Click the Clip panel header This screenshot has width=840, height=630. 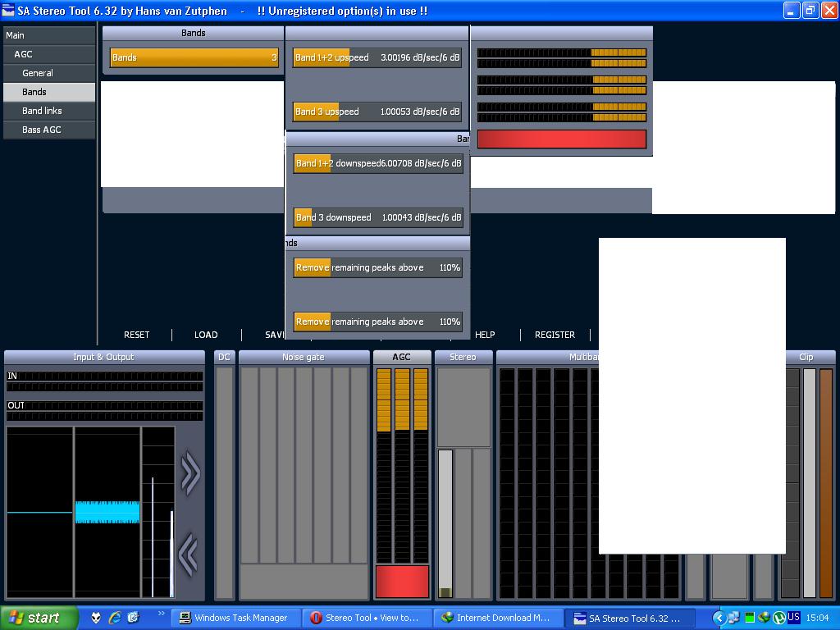point(810,357)
